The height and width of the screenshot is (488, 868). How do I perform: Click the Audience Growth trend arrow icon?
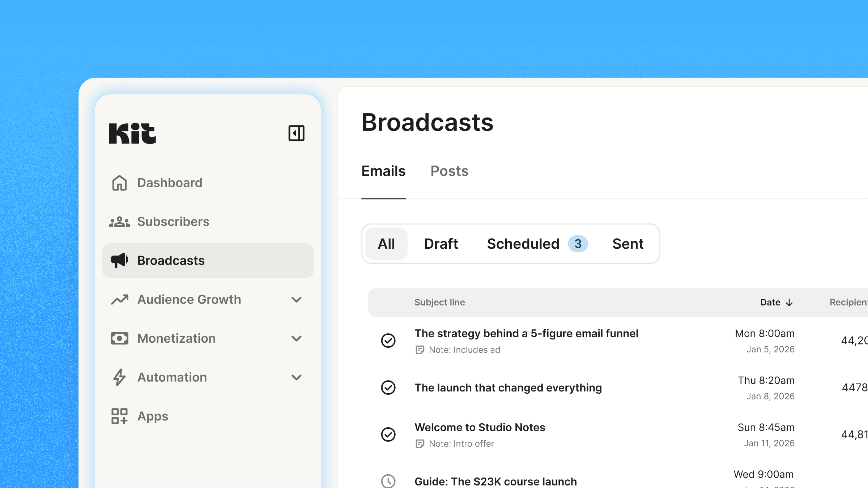coord(119,299)
